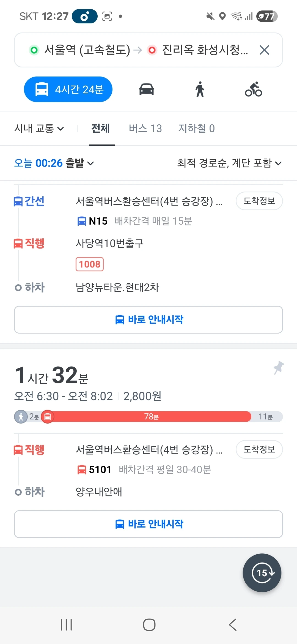Tap the walking icon on route bar

point(21,417)
